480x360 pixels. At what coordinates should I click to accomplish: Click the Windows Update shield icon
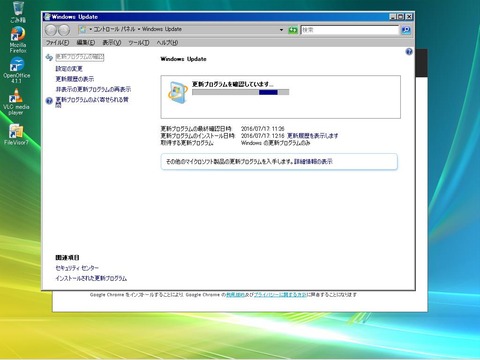click(177, 92)
